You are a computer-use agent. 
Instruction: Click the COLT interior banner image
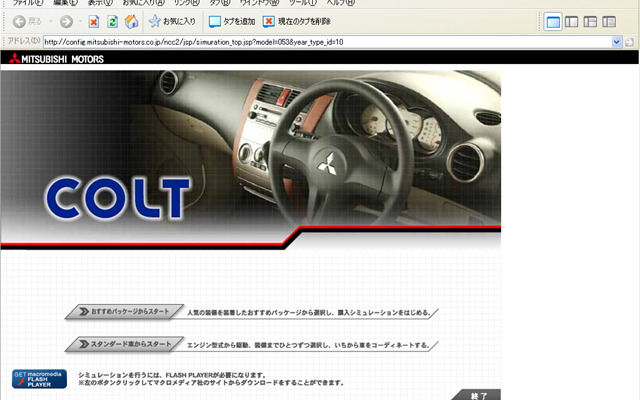tap(251, 159)
